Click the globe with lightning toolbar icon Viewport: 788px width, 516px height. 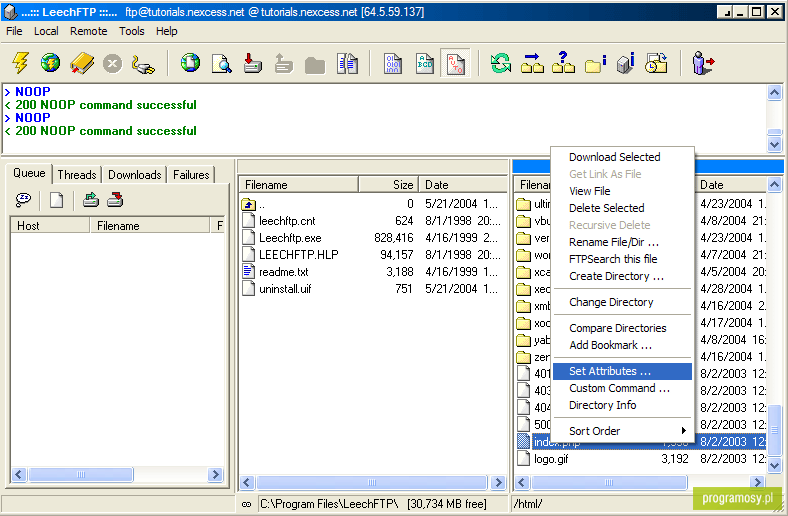click(51, 63)
